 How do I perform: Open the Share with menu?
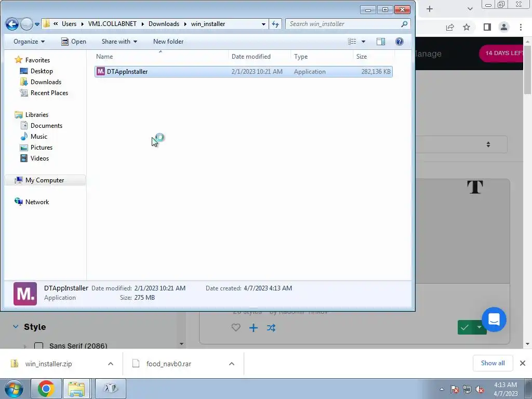pyautogui.click(x=119, y=42)
